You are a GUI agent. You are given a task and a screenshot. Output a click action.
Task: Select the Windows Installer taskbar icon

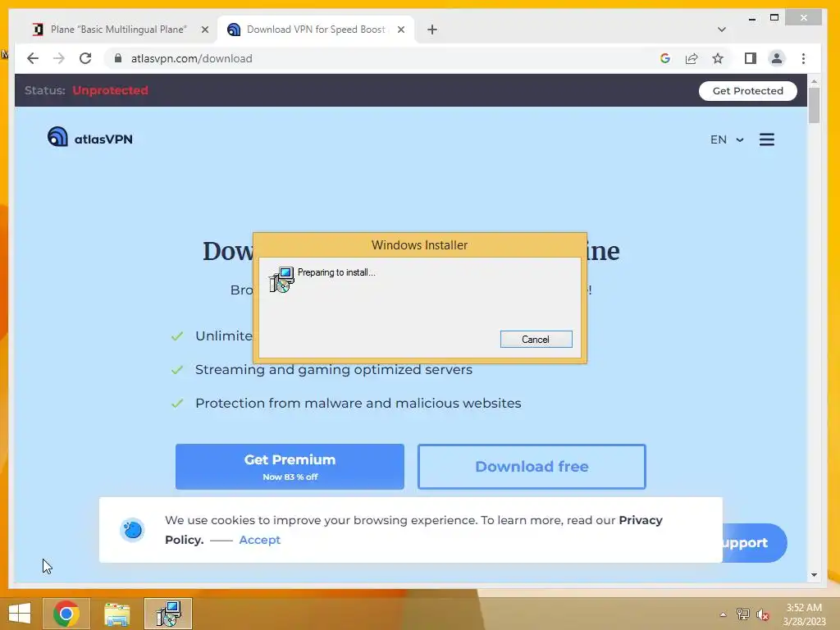[168, 614]
